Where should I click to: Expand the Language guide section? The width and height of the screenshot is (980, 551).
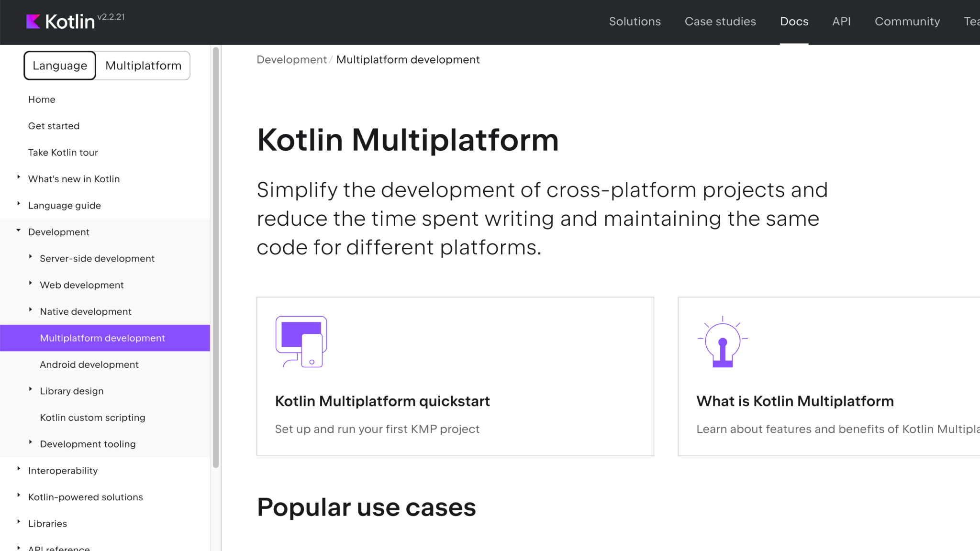[19, 204]
